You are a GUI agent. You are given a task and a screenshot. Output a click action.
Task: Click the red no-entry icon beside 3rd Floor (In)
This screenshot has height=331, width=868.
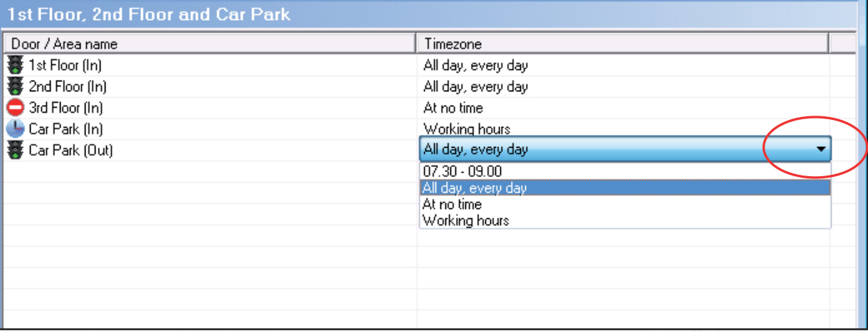[14, 108]
